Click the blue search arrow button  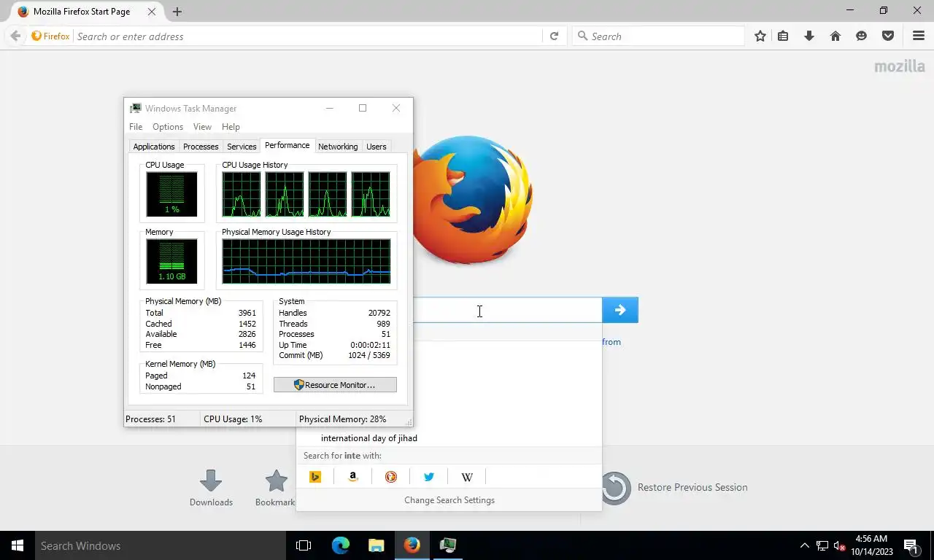tap(620, 310)
